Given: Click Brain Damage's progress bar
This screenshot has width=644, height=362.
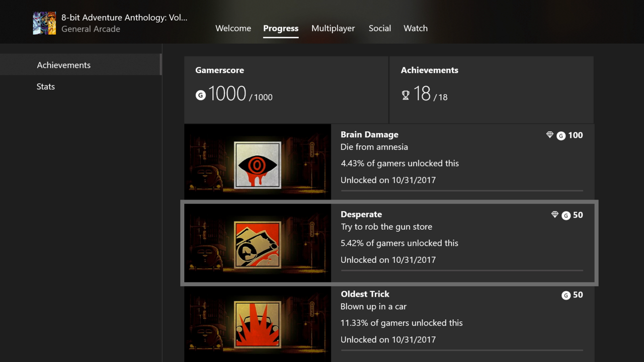Looking at the screenshot, I should [x=462, y=191].
